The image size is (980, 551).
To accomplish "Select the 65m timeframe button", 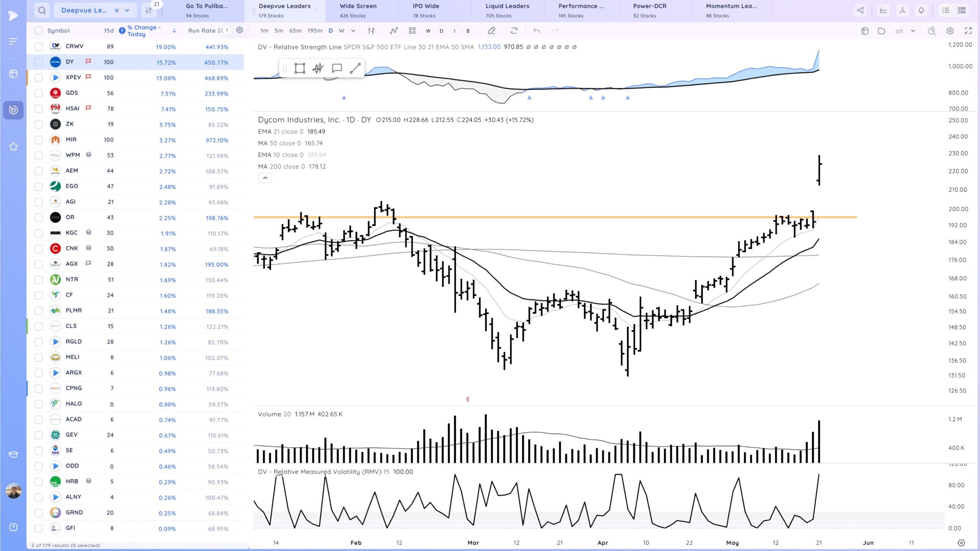I will point(295,31).
